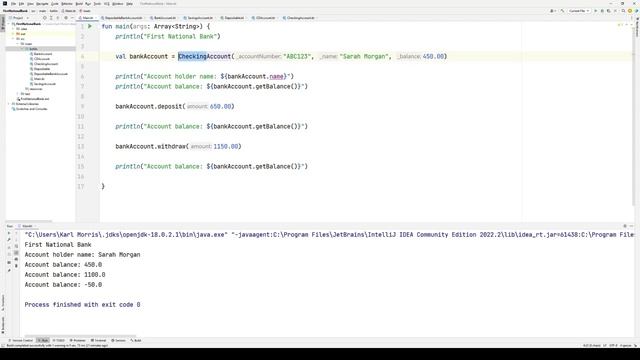The image size is (640, 360).
Task: Toggle the Bookmarks side tool window button
Action: pyautogui.click(x=3, y=326)
